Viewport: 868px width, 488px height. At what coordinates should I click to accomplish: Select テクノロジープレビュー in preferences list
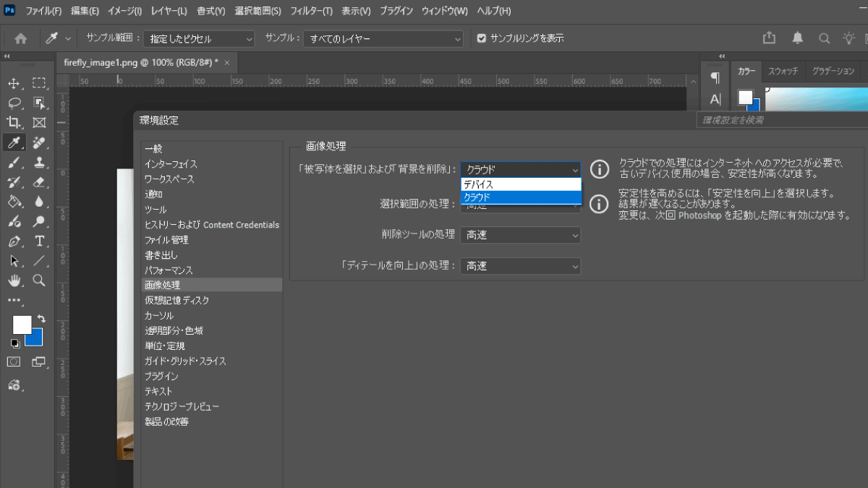coord(182,406)
